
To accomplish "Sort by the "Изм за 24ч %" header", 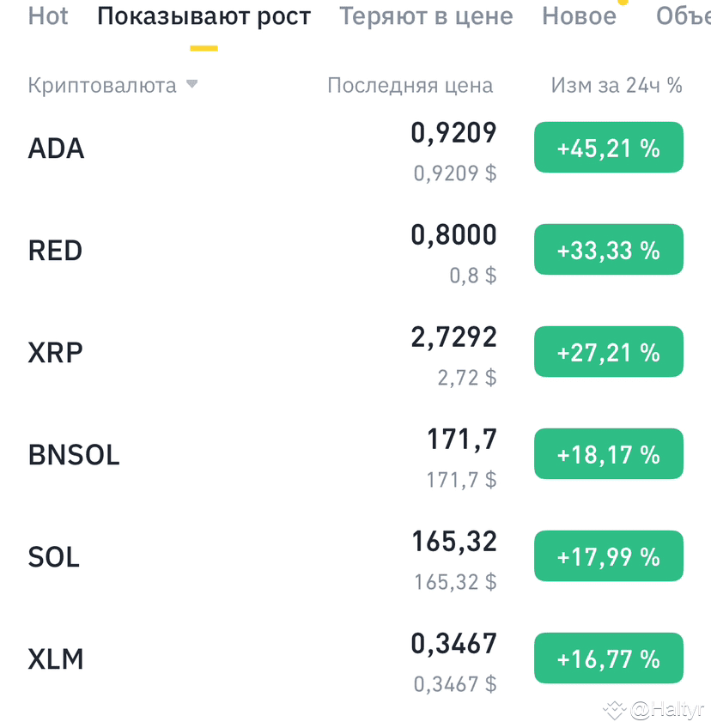I will (x=616, y=85).
